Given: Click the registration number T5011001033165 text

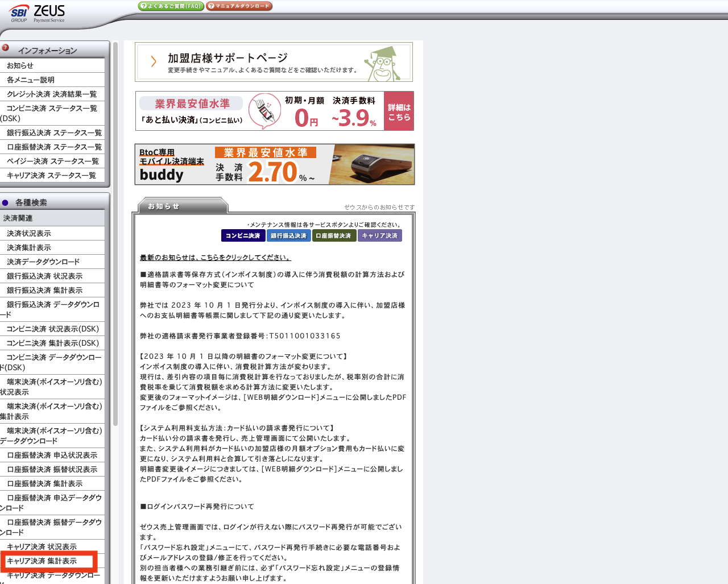Looking at the screenshot, I should pos(305,336).
